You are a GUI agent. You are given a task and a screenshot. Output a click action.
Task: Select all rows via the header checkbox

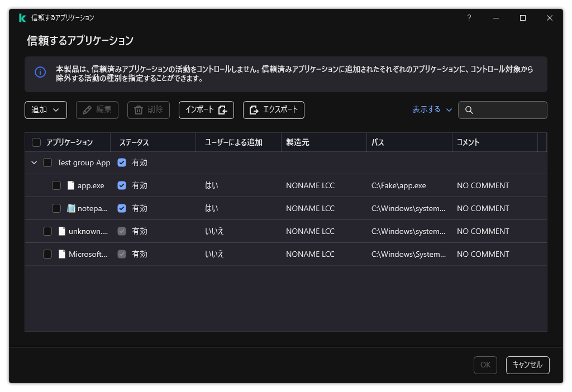[x=36, y=142]
